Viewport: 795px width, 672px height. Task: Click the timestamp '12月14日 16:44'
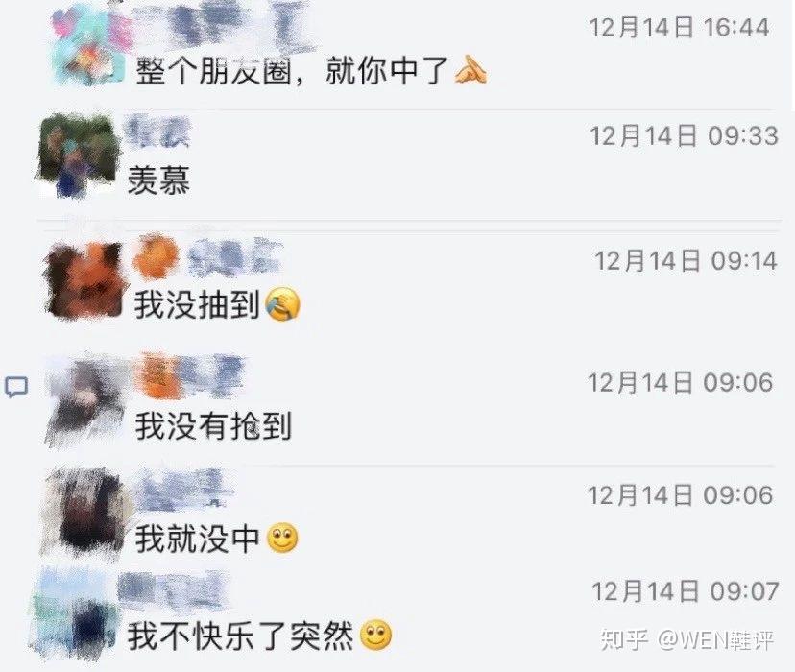pos(680,28)
